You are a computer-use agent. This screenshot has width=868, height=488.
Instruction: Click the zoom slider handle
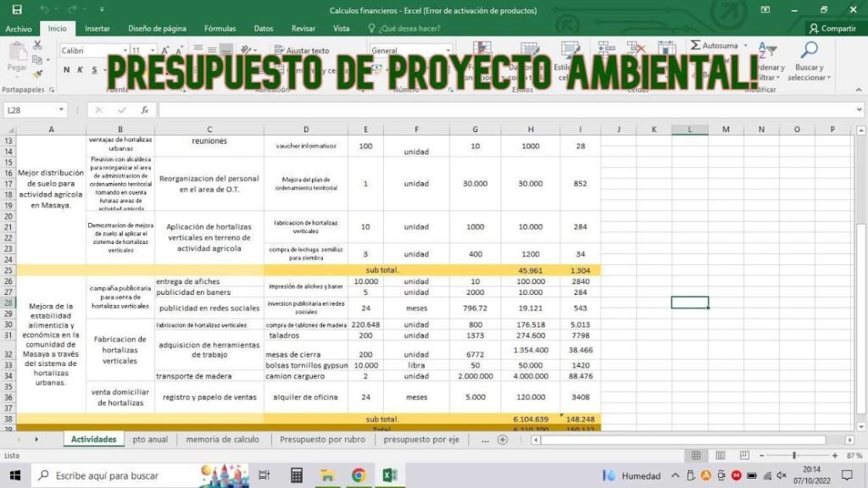click(794, 456)
